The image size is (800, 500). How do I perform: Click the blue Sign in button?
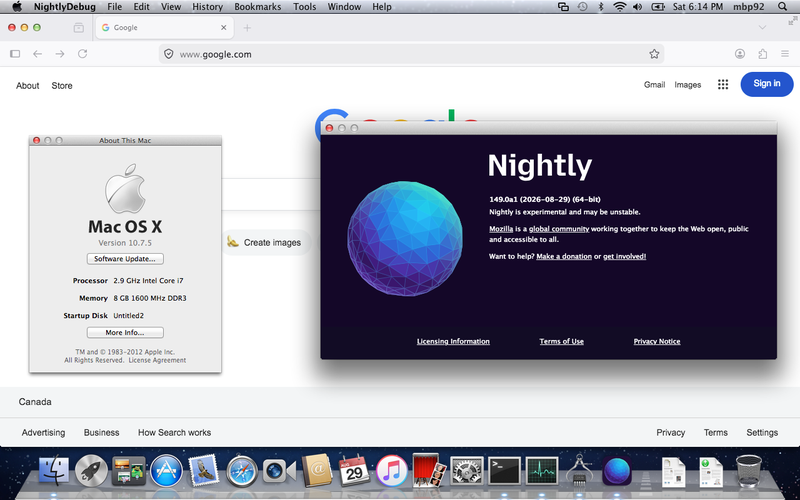click(x=767, y=84)
